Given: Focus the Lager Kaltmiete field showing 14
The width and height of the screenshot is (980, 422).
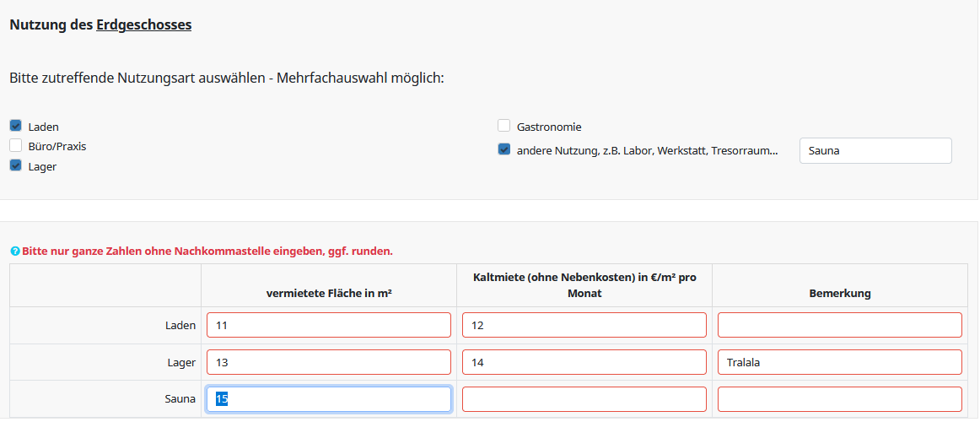Looking at the screenshot, I should coord(584,362).
